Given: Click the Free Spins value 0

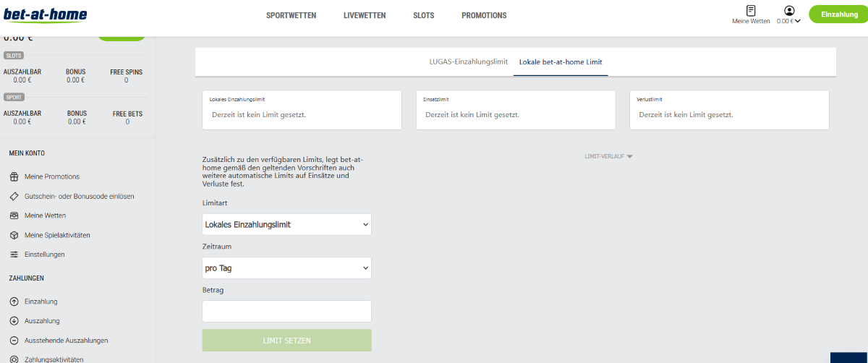Looking at the screenshot, I should (x=126, y=80).
